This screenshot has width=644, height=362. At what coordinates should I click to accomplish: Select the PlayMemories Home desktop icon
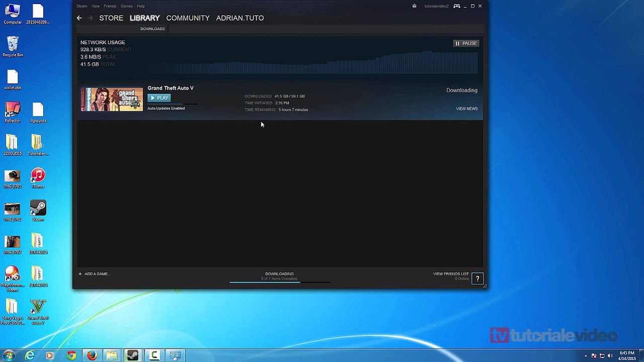click(x=13, y=279)
